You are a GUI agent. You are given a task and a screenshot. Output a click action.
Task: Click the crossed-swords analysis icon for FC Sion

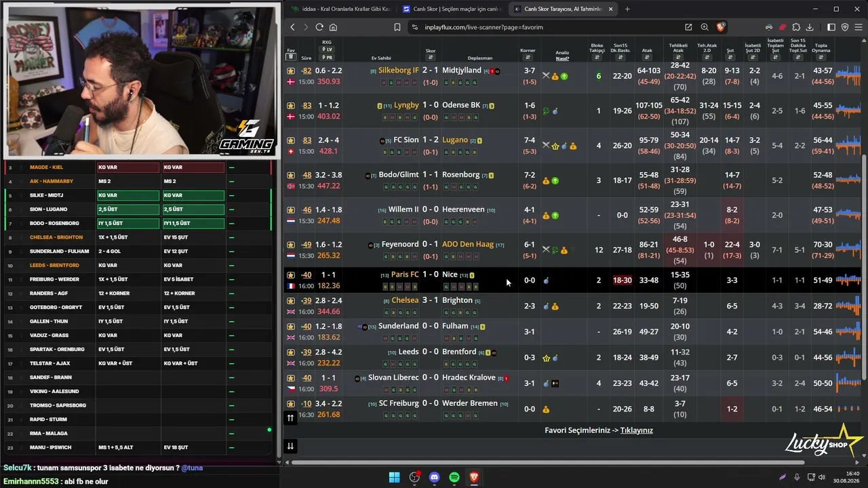(546, 146)
